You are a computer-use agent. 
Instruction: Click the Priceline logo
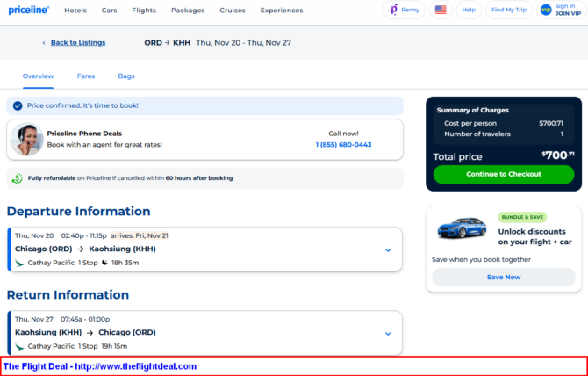[x=28, y=11]
